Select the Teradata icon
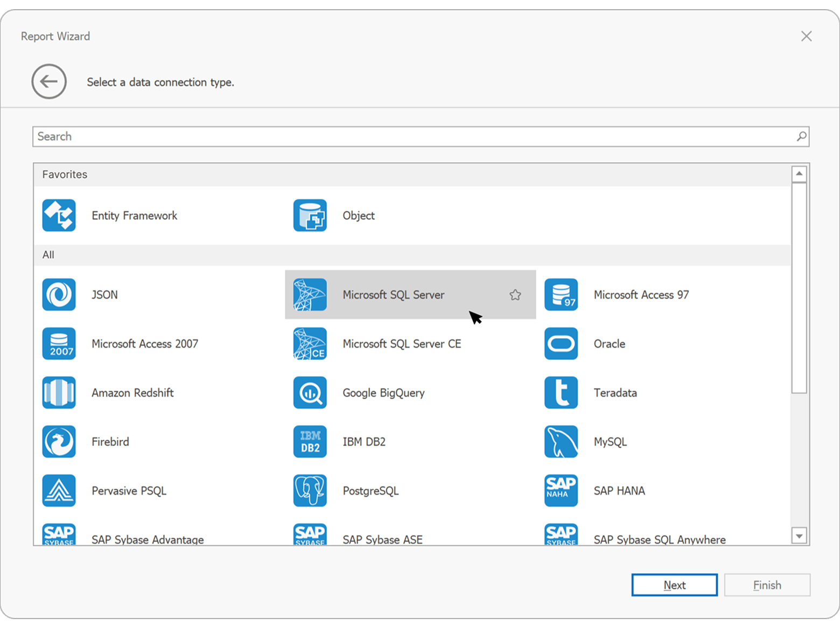This screenshot has width=840, height=625. coord(561,393)
